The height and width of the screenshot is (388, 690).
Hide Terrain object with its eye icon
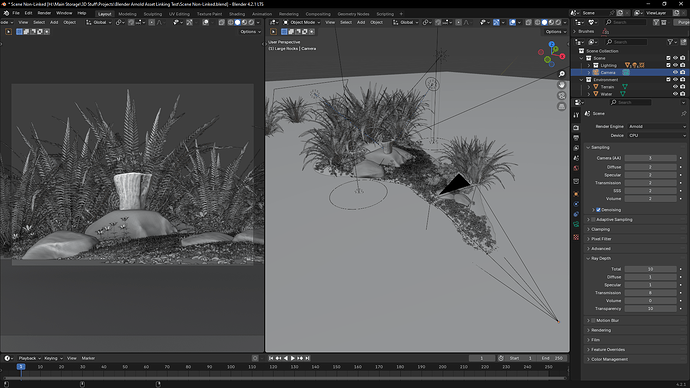(x=675, y=87)
